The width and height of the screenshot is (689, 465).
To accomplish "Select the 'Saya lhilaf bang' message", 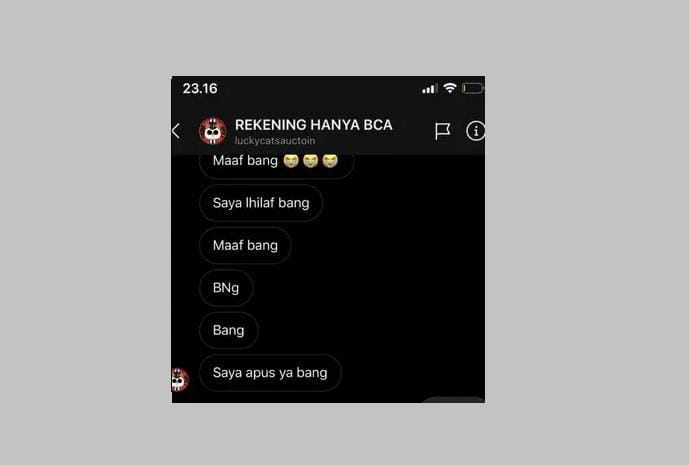I will pyautogui.click(x=261, y=203).
